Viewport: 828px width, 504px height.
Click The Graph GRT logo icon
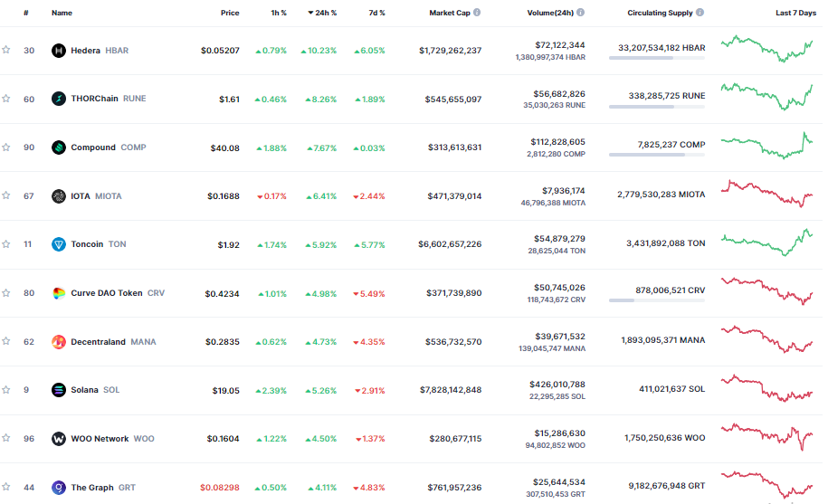pos(59,487)
